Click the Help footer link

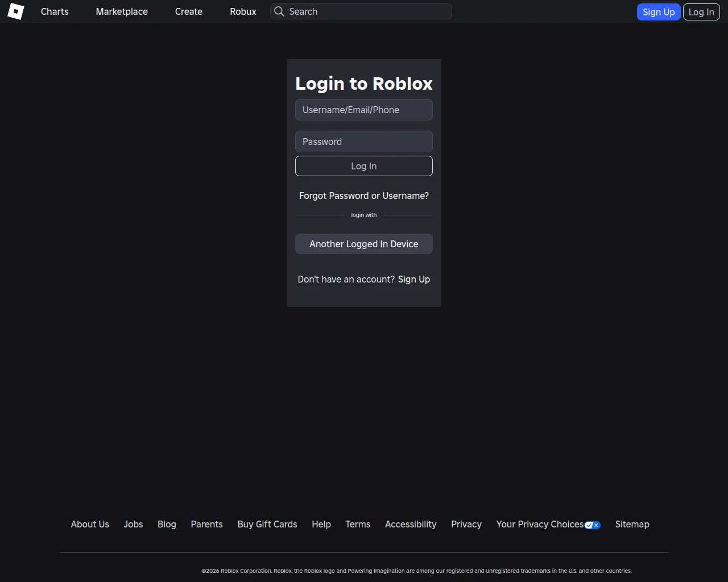pos(321,524)
